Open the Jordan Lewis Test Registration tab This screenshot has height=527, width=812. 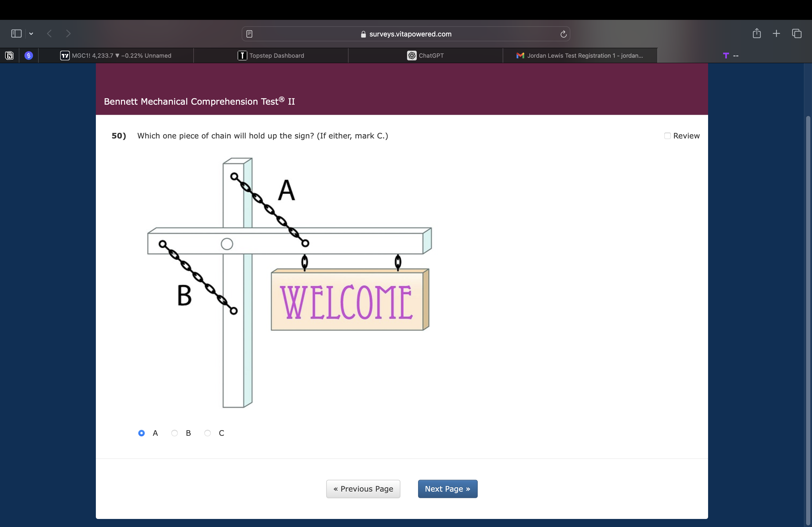pyautogui.click(x=580, y=56)
